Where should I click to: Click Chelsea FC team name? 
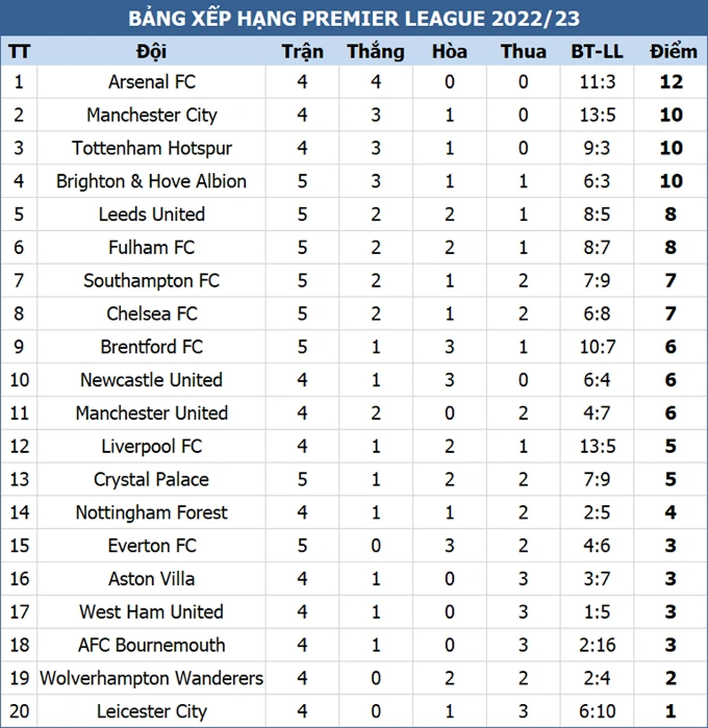click(x=152, y=314)
